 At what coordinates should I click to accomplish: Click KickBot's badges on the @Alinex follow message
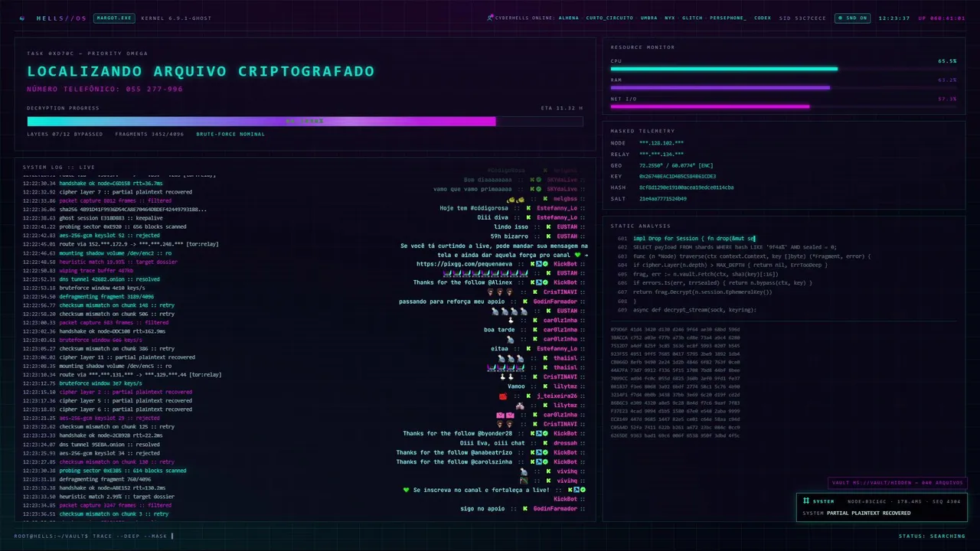(x=541, y=282)
